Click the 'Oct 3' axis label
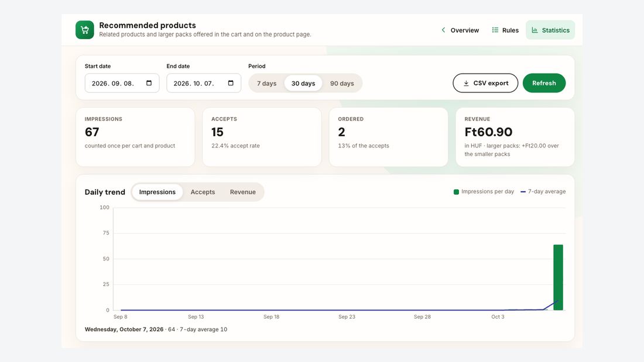 [498, 317]
